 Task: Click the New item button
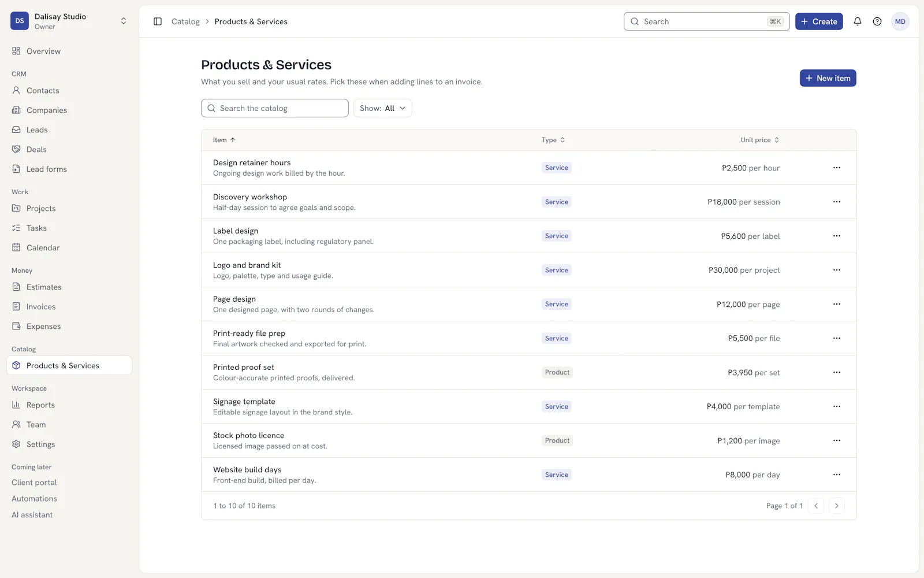pyautogui.click(x=828, y=78)
